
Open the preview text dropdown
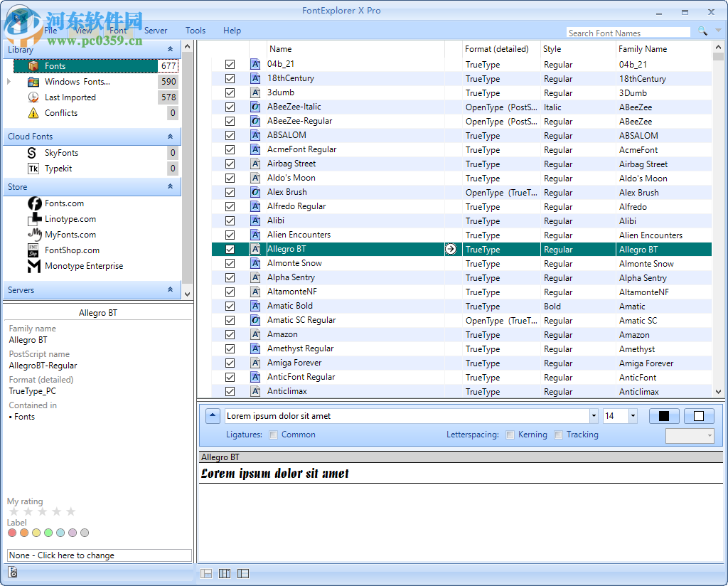[x=594, y=416]
